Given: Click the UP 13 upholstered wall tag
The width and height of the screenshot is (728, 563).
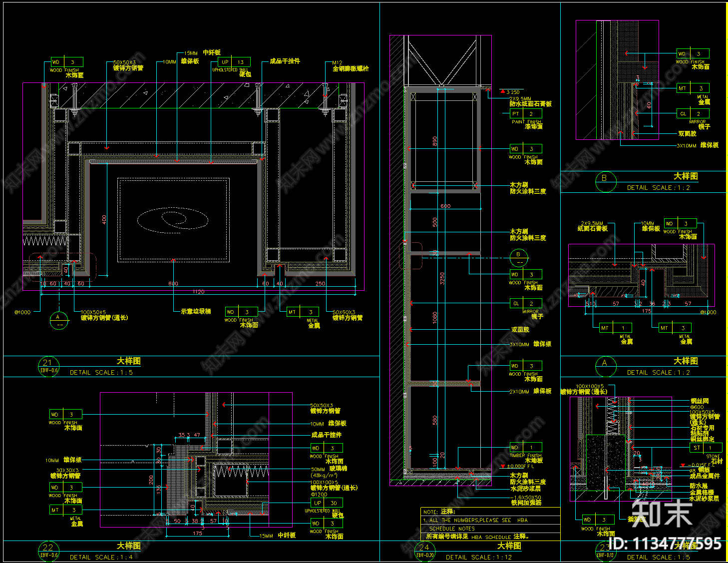Looking at the screenshot, I should pos(234,62).
